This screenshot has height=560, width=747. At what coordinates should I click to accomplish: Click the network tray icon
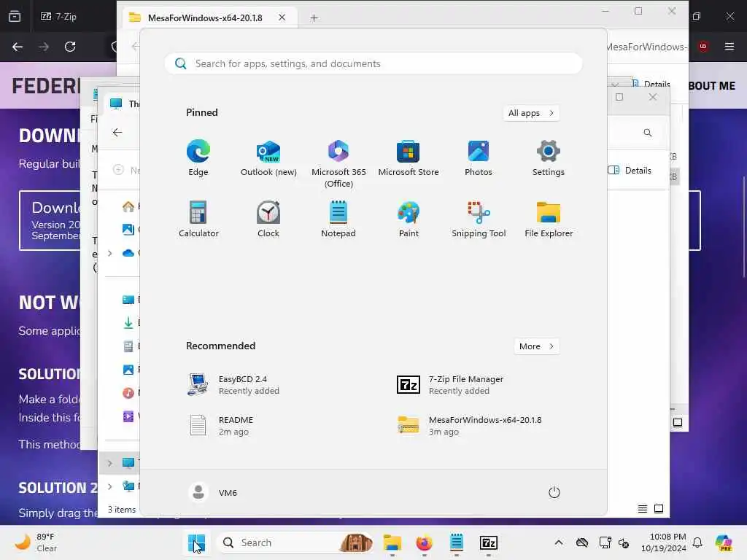[605, 542]
